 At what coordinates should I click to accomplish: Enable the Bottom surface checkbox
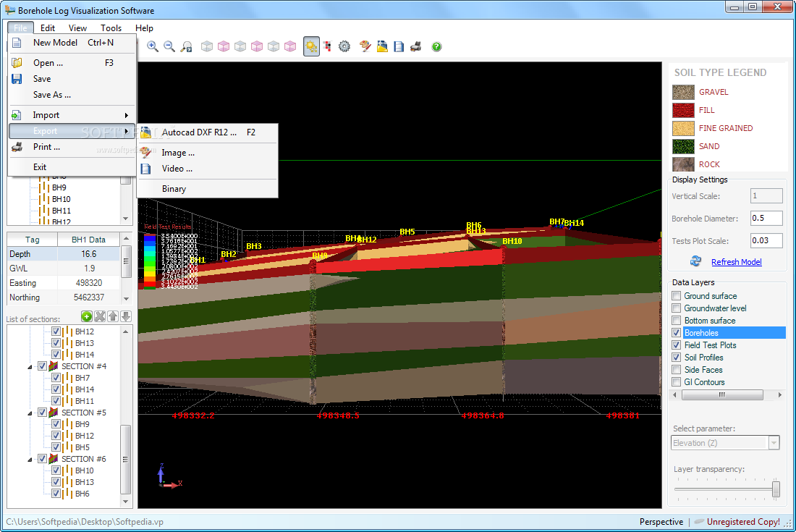[676, 321]
